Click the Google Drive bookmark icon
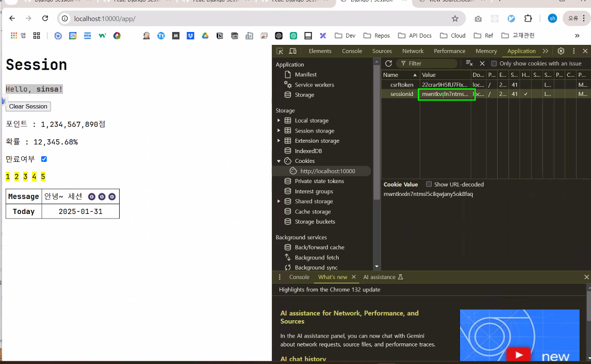The image size is (591, 364). click(205, 36)
